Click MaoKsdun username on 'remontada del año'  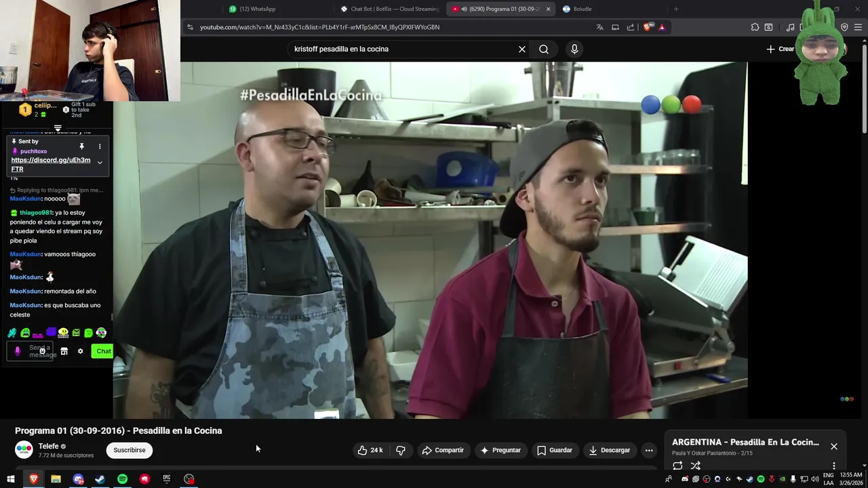coord(25,291)
